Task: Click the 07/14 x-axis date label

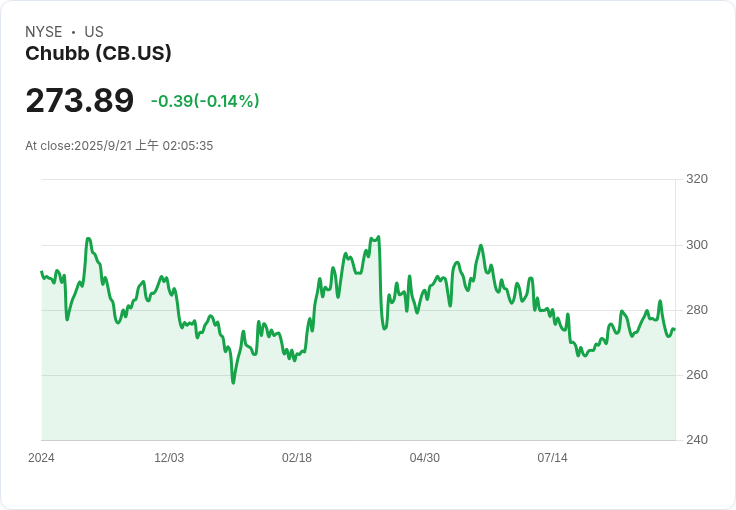Action: tap(552, 458)
